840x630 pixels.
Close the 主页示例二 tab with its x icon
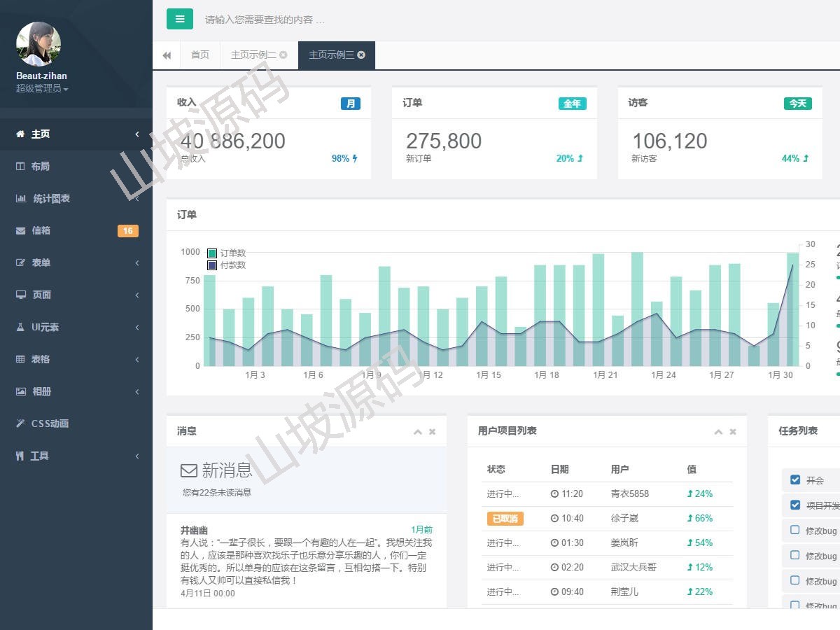pyautogui.click(x=283, y=55)
